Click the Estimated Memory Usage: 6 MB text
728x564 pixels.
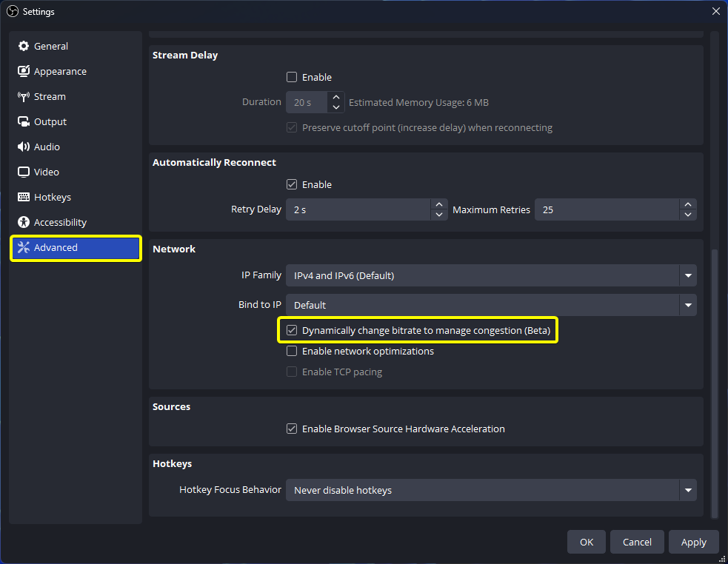(418, 103)
